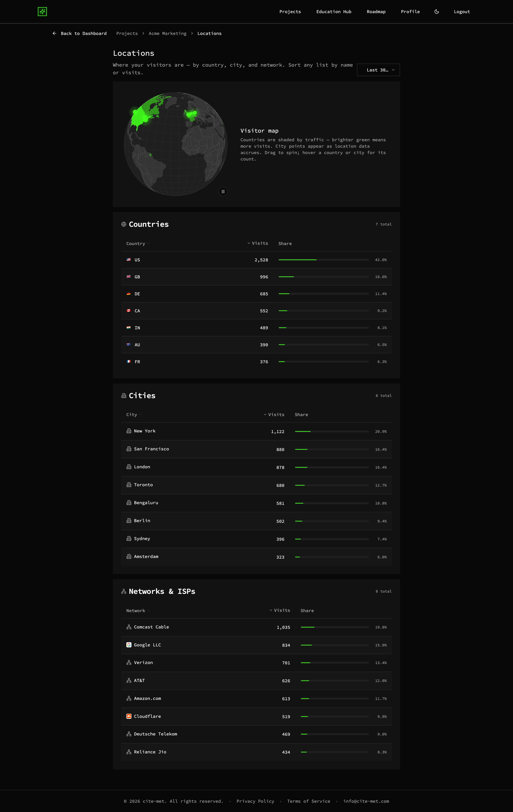
Task: Click the rotating visitor globe
Action: pyautogui.click(x=176, y=144)
